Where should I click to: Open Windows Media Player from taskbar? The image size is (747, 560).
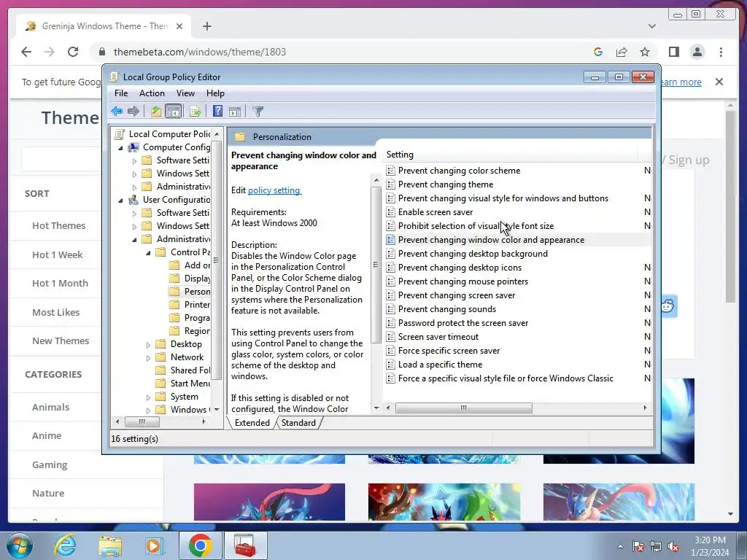[x=154, y=545]
